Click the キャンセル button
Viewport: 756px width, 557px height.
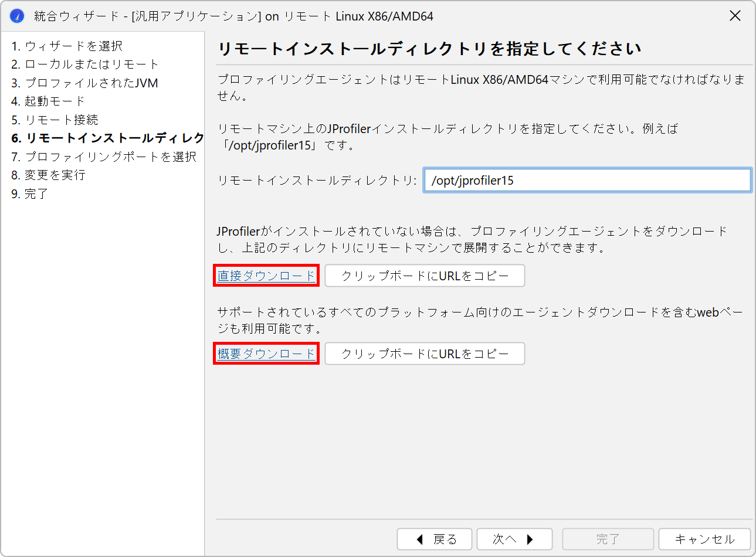[704, 539]
